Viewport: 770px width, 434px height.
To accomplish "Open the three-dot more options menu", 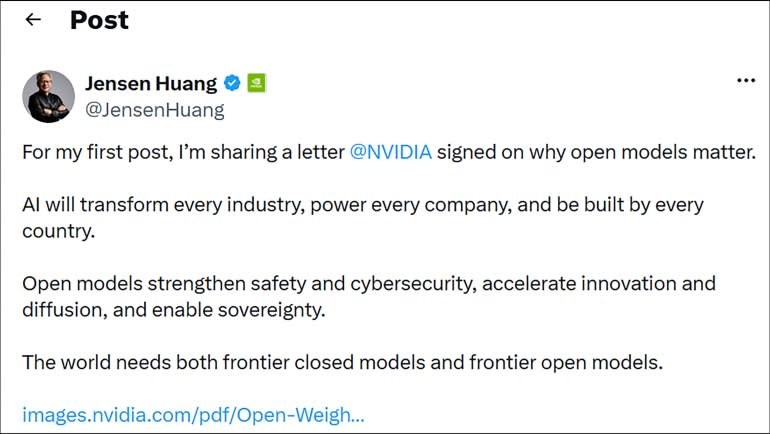I will [x=745, y=81].
